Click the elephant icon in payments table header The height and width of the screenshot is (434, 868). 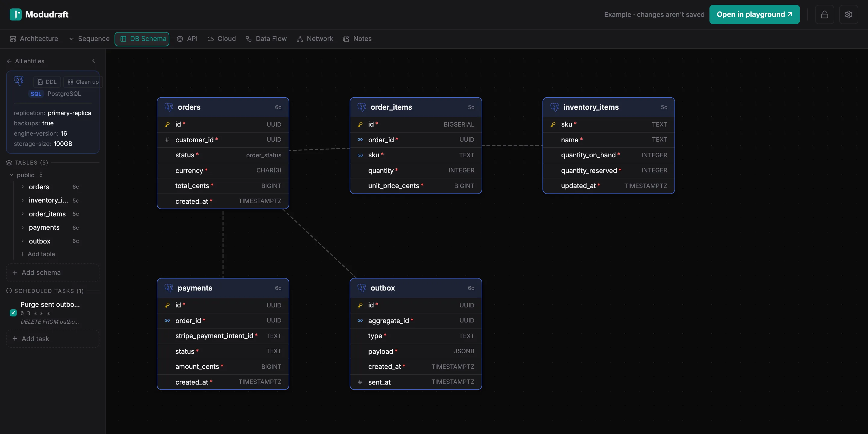click(169, 288)
